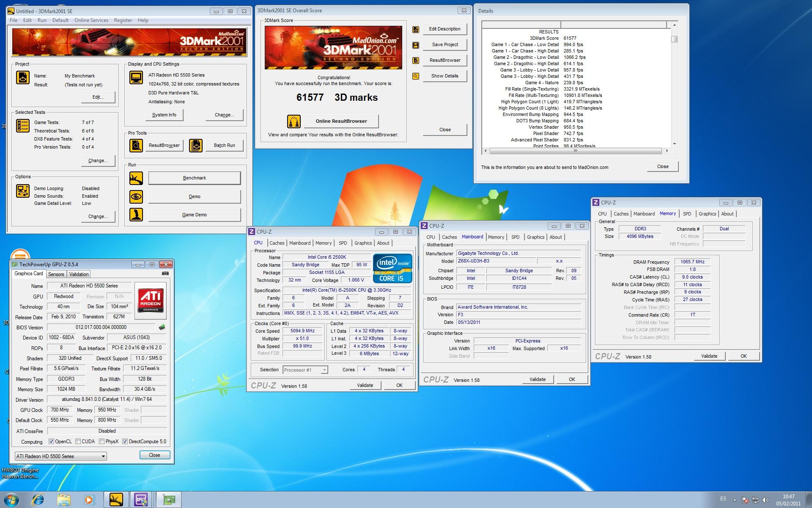Toggle the DirectCompute 5.0 checkbox
This screenshot has height=508, width=812.
(125, 442)
